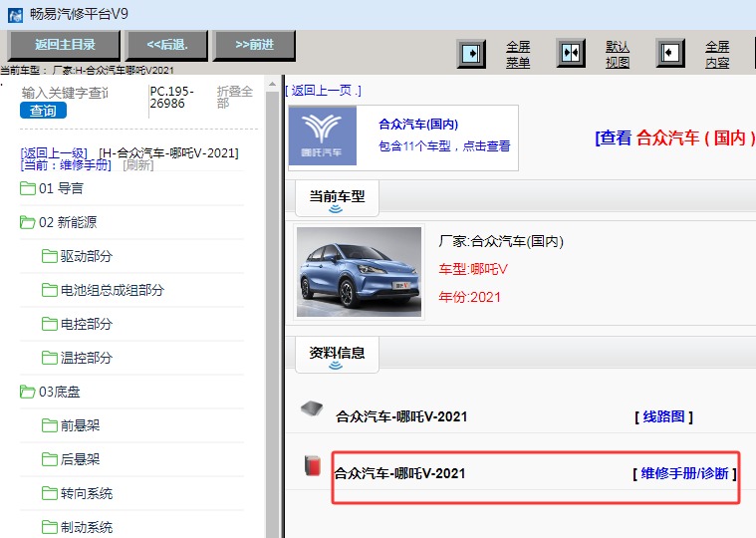
Task: Select 全屏内容 label
Action: (717, 54)
